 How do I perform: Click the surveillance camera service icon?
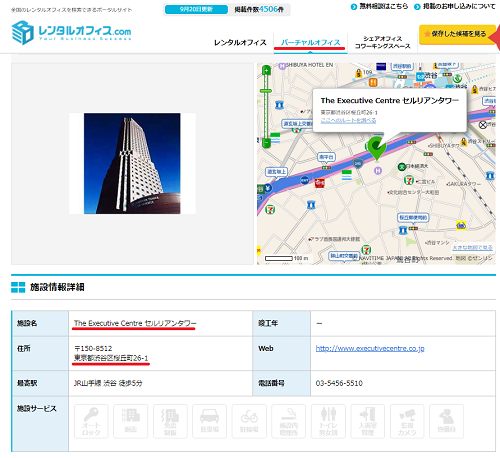pyautogui.click(x=407, y=421)
